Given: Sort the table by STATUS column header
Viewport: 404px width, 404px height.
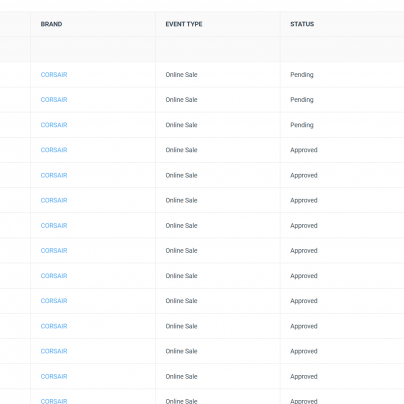Looking at the screenshot, I should click(302, 24).
